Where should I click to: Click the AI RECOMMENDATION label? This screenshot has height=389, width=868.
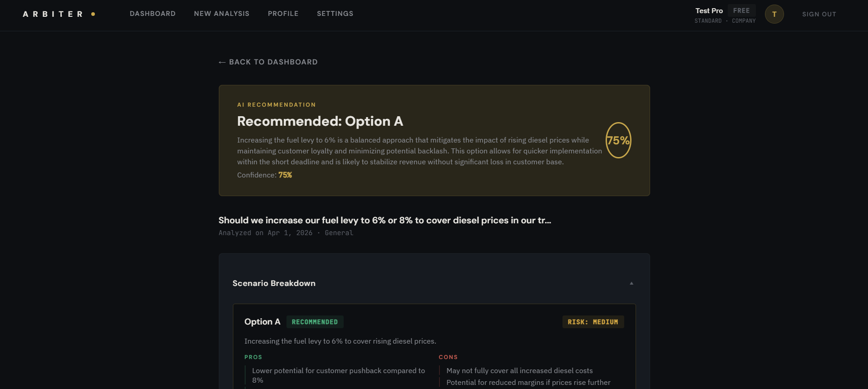point(276,104)
